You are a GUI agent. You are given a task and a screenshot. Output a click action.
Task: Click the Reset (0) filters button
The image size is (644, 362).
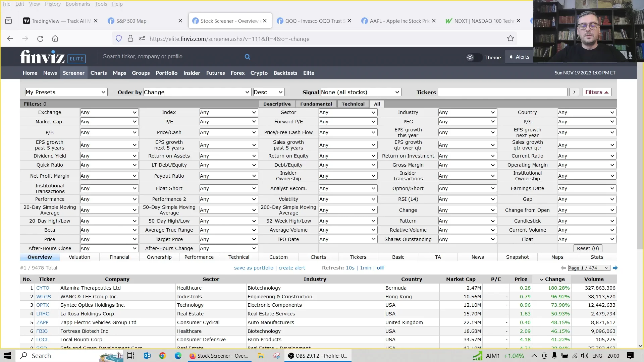click(588, 248)
